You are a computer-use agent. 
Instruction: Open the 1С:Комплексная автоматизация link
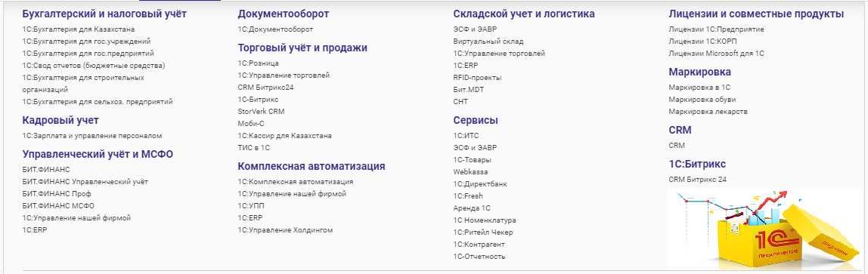pyautogui.click(x=295, y=182)
